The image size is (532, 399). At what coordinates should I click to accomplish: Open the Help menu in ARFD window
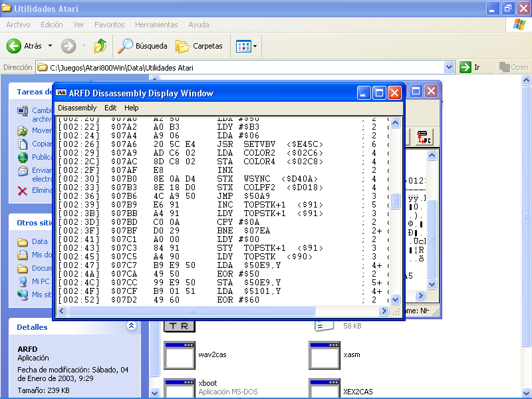click(131, 108)
